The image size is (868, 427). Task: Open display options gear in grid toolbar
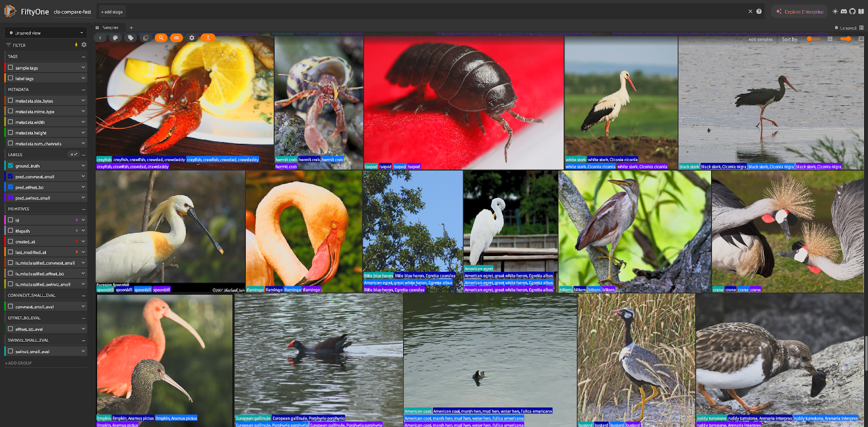(192, 38)
